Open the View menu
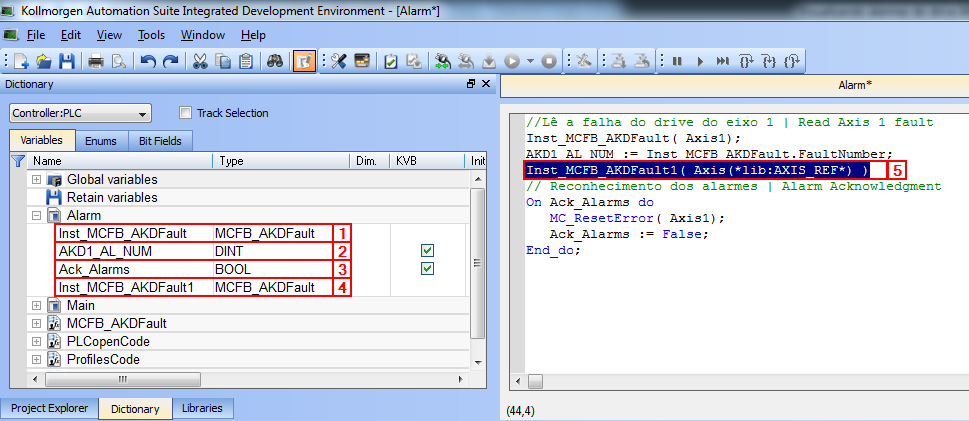 tap(109, 35)
